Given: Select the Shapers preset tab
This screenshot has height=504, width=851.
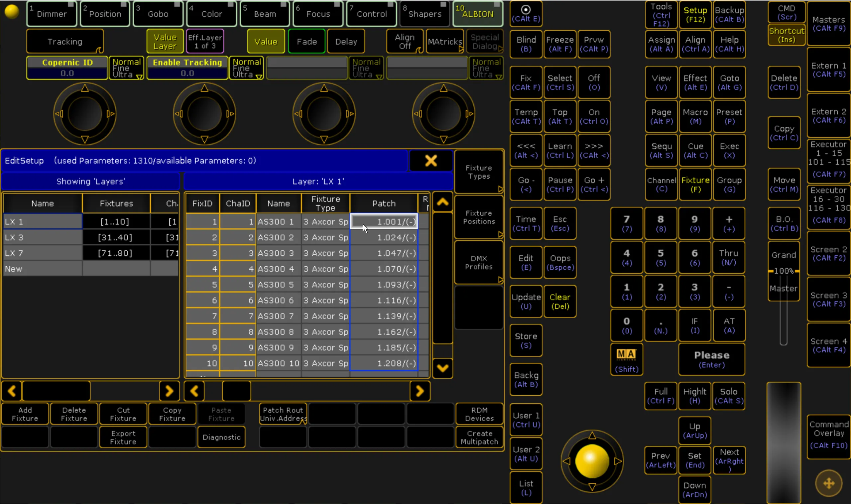Looking at the screenshot, I should 425,14.
